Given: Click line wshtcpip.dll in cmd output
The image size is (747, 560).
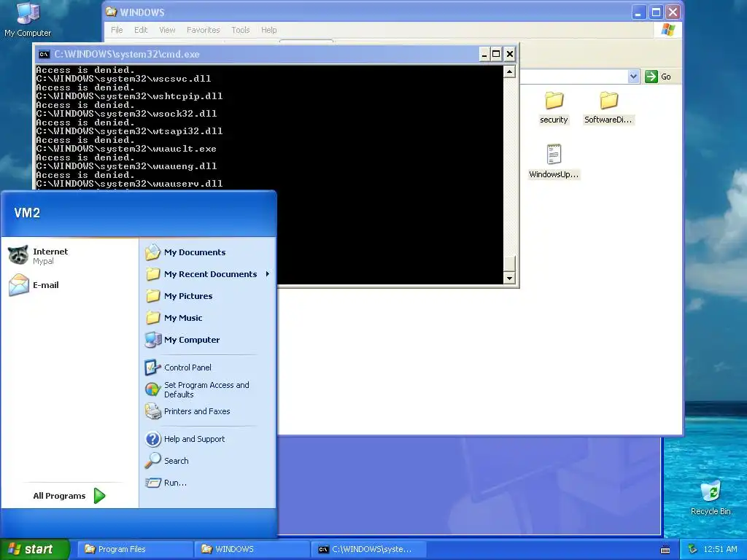Looking at the screenshot, I should pyautogui.click(x=128, y=96).
